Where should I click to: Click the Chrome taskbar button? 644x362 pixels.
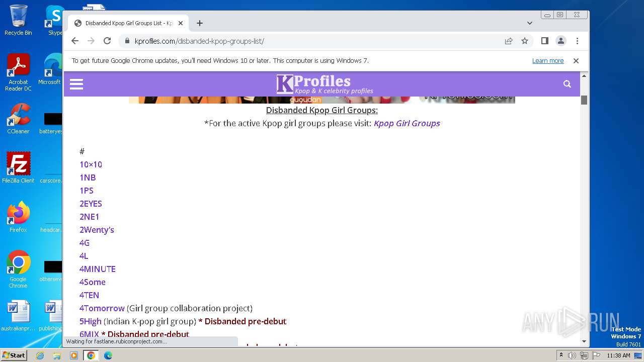[91, 355]
